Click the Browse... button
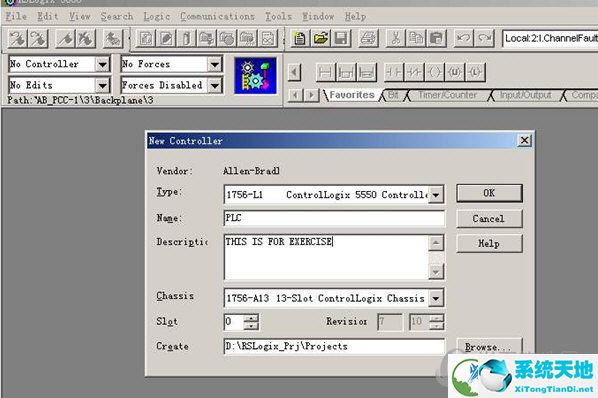 pos(489,346)
